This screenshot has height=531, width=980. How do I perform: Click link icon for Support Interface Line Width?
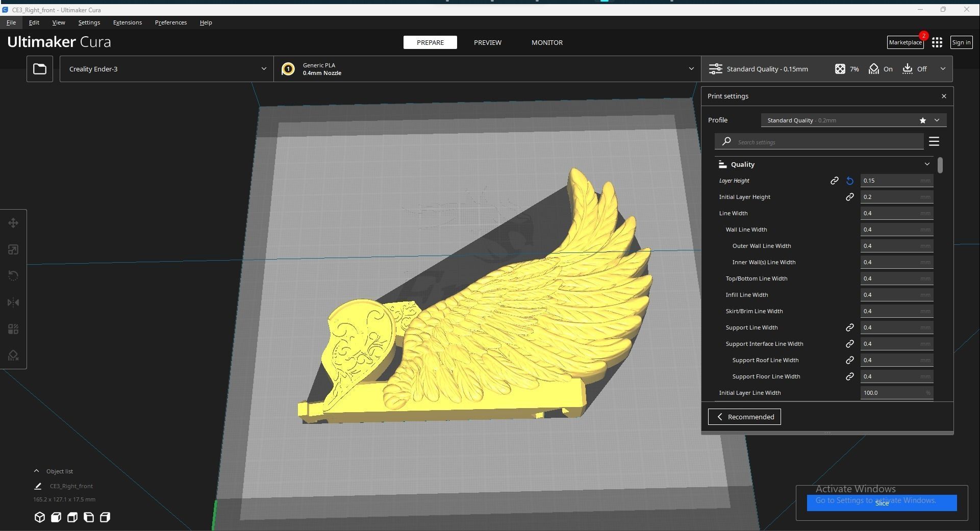pyautogui.click(x=849, y=344)
